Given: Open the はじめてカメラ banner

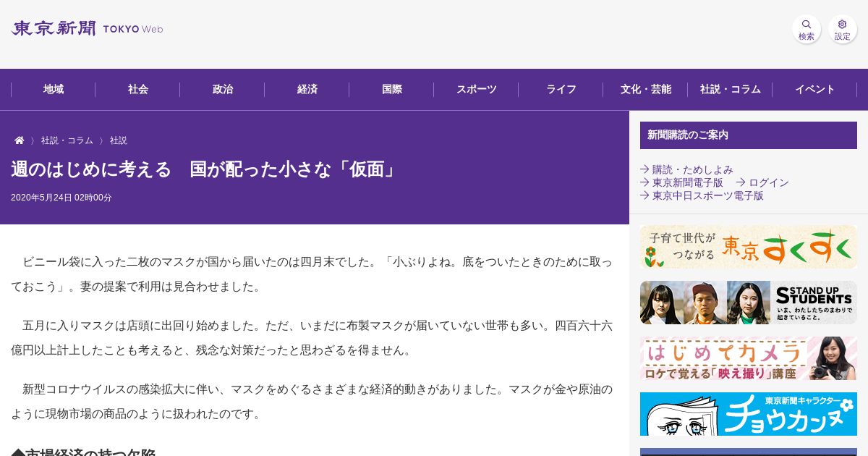Looking at the screenshot, I should click(x=749, y=358).
